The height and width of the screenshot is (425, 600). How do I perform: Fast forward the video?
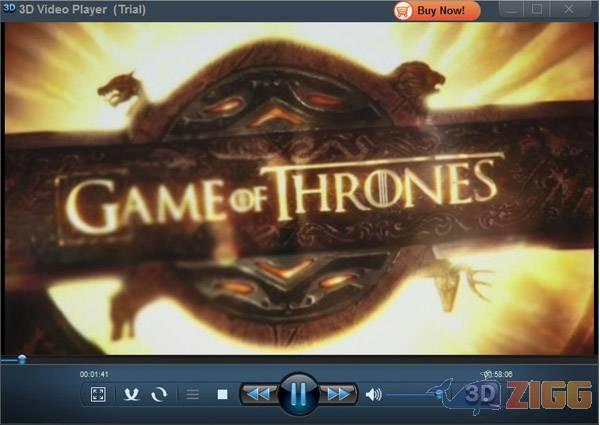(339, 394)
